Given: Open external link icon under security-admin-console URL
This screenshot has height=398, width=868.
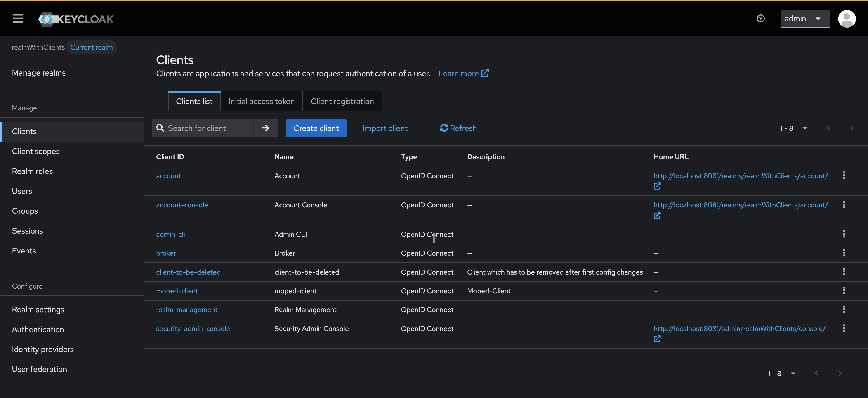Looking at the screenshot, I should pos(657,339).
